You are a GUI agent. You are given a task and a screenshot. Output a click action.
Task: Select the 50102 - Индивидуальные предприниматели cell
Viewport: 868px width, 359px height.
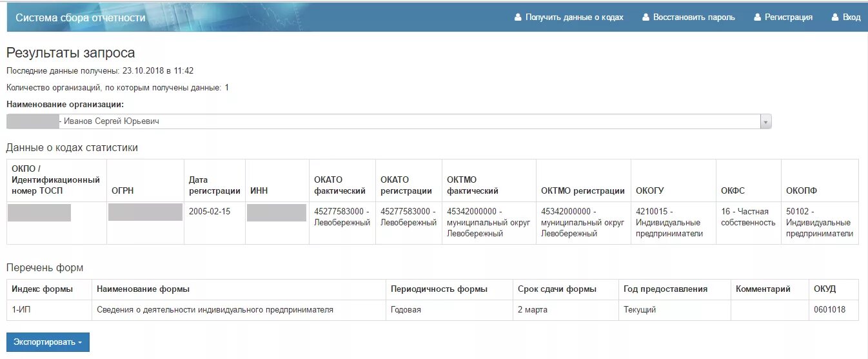[820, 223]
